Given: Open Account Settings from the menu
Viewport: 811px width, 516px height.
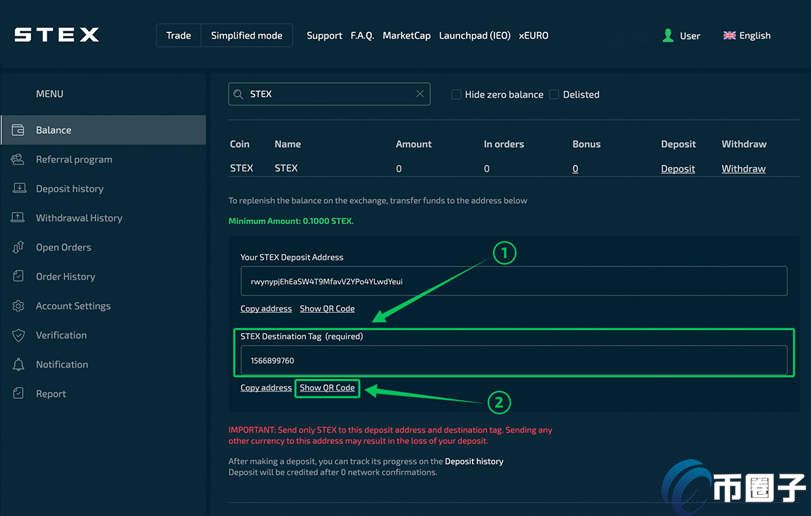Looking at the screenshot, I should pyautogui.click(x=73, y=306).
